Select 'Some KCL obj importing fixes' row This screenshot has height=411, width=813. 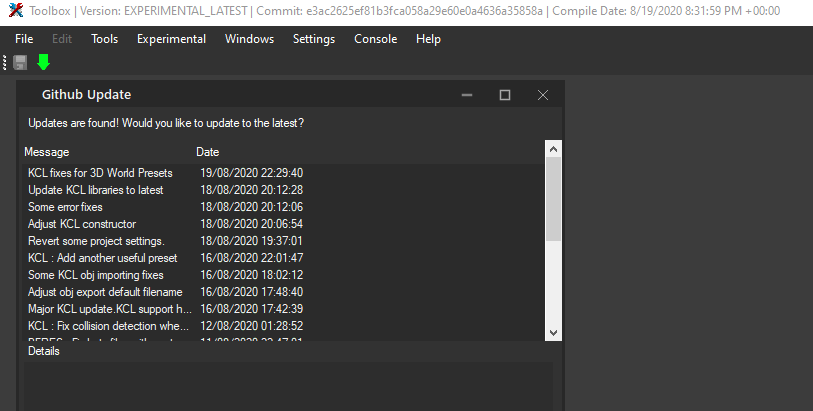(x=284, y=275)
